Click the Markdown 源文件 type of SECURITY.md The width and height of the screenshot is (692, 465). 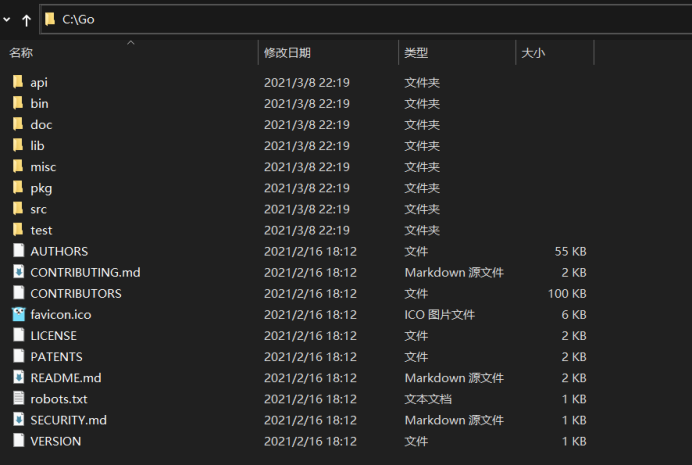pyautogui.click(x=454, y=420)
